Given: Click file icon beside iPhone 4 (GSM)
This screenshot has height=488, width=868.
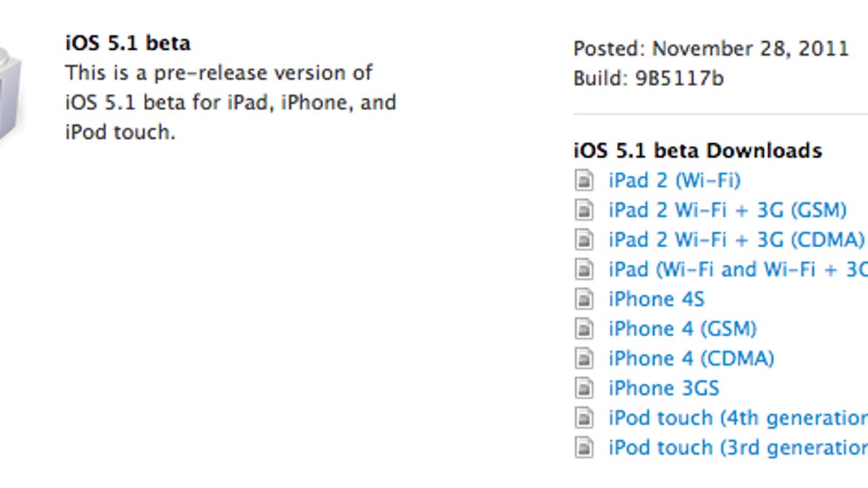Looking at the screenshot, I should [x=584, y=329].
